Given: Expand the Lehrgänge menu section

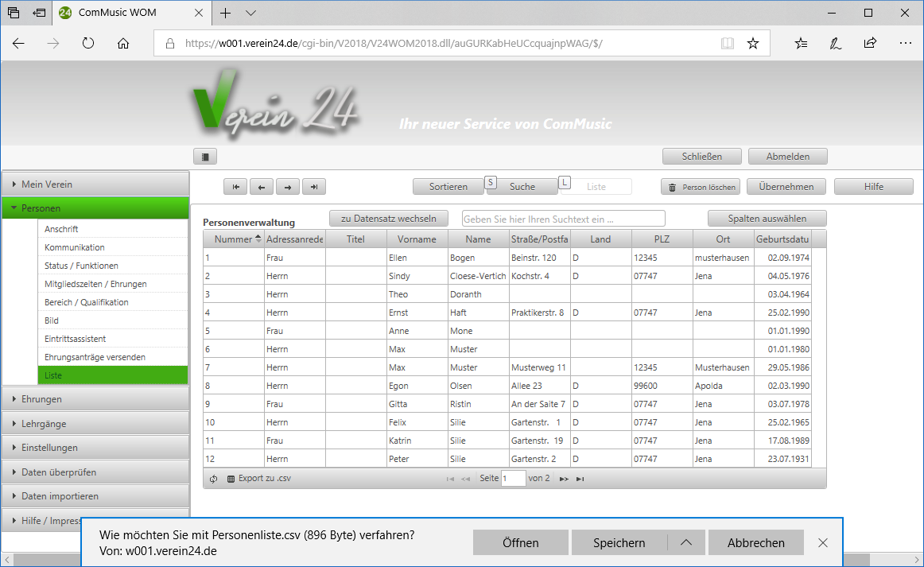Looking at the screenshot, I should pyautogui.click(x=95, y=424).
